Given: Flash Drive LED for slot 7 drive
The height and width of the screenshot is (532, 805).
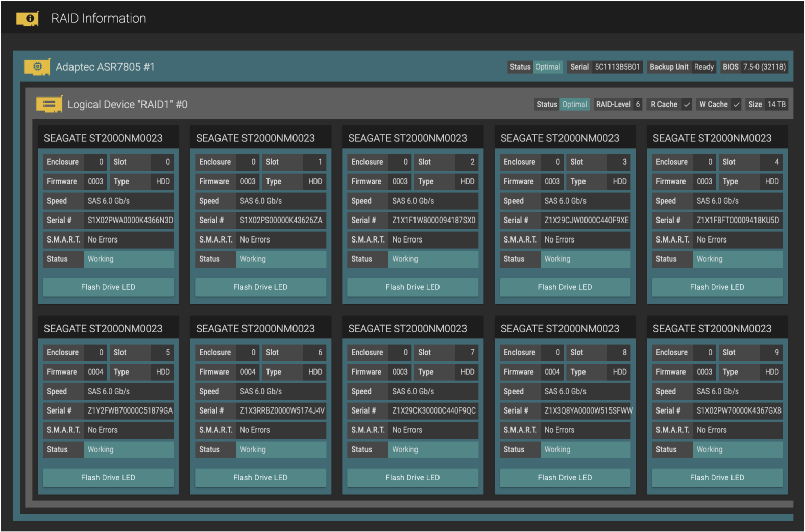Looking at the screenshot, I should (412, 477).
